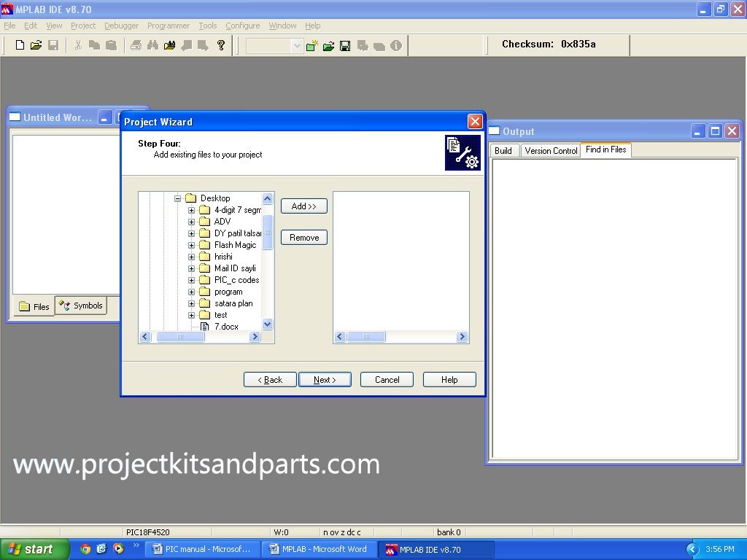Screen dimensions: 747x560
Task: Click the file tree scroll down arrow
Action: click(267, 324)
